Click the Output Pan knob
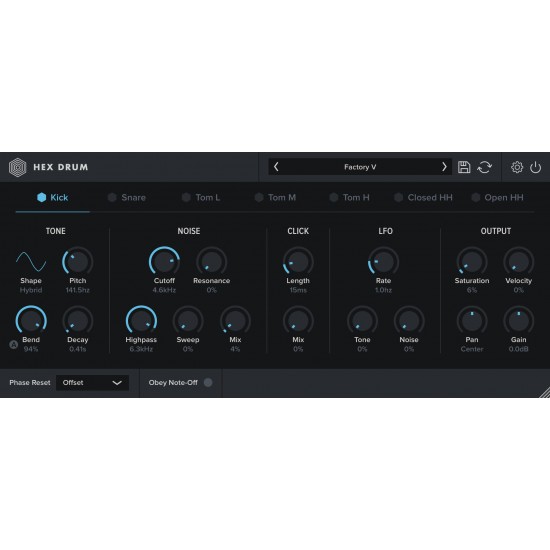The image size is (550, 550). [472, 321]
